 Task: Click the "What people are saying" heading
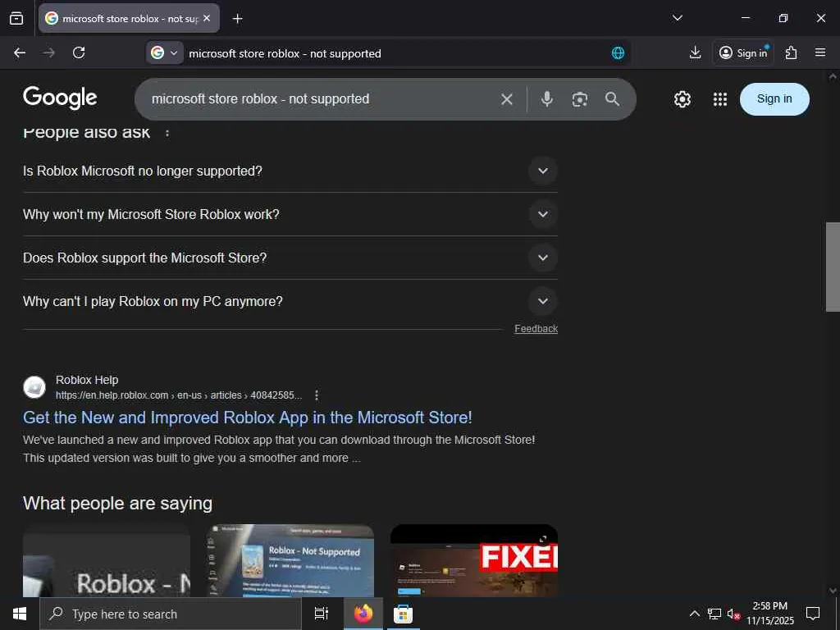click(118, 503)
